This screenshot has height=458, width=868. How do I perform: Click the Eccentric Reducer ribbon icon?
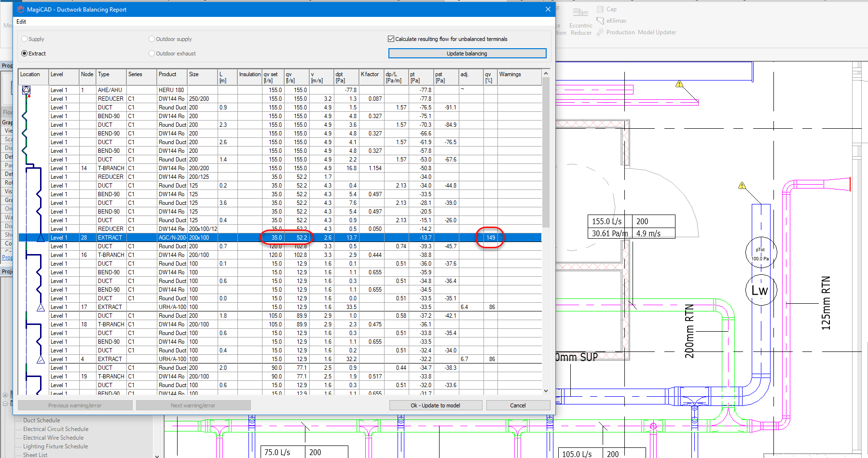(x=580, y=13)
